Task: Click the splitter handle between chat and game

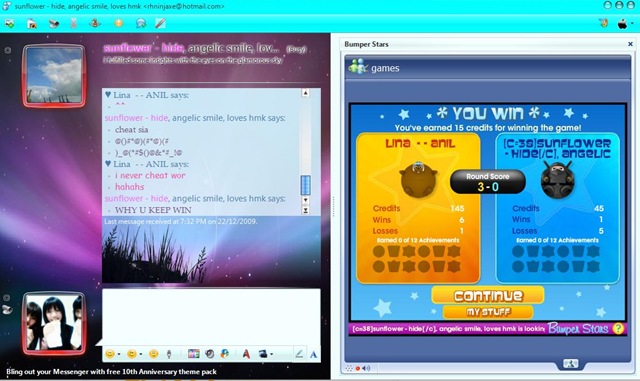Action: (333, 206)
